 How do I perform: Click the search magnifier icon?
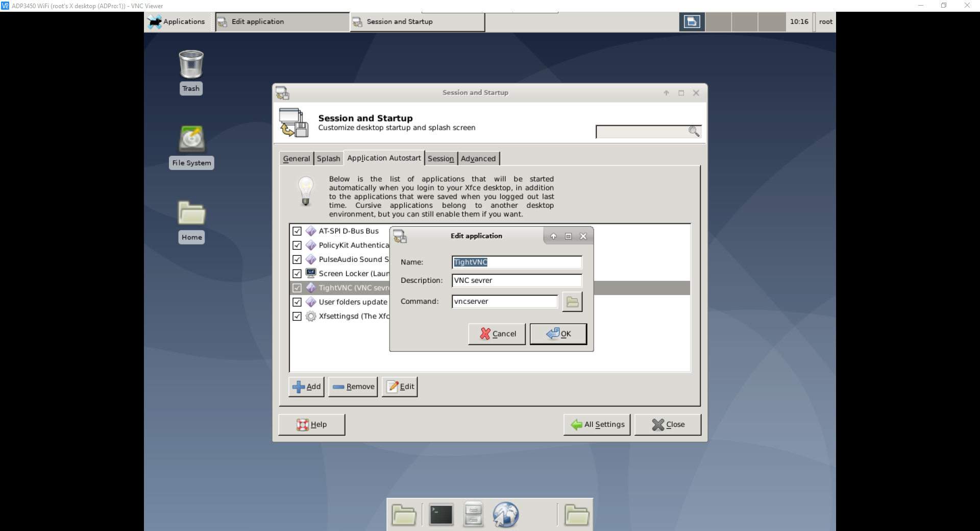point(694,131)
